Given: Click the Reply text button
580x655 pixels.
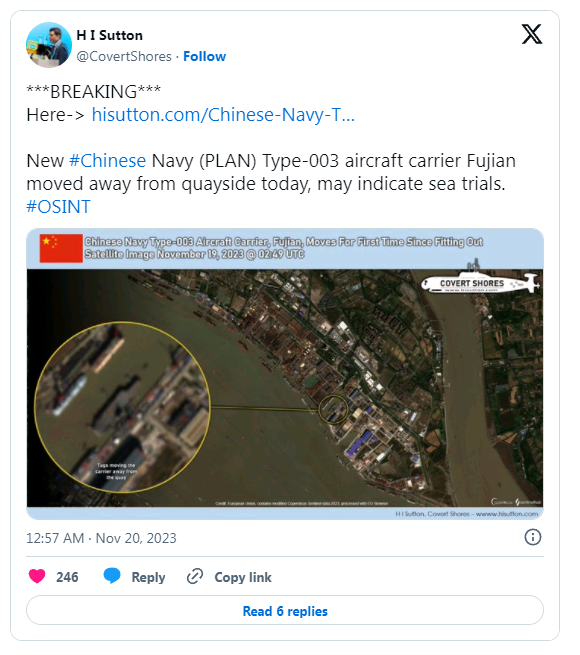Looking at the screenshot, I should [x=148, y=577].
